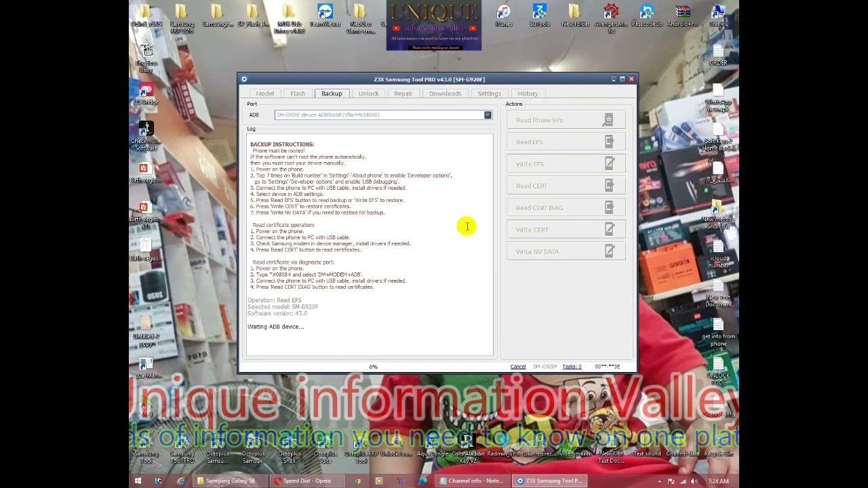Screen dimensions: 868x488
Task: Switch to the Model tab
Action: click(x=264, y=94)
